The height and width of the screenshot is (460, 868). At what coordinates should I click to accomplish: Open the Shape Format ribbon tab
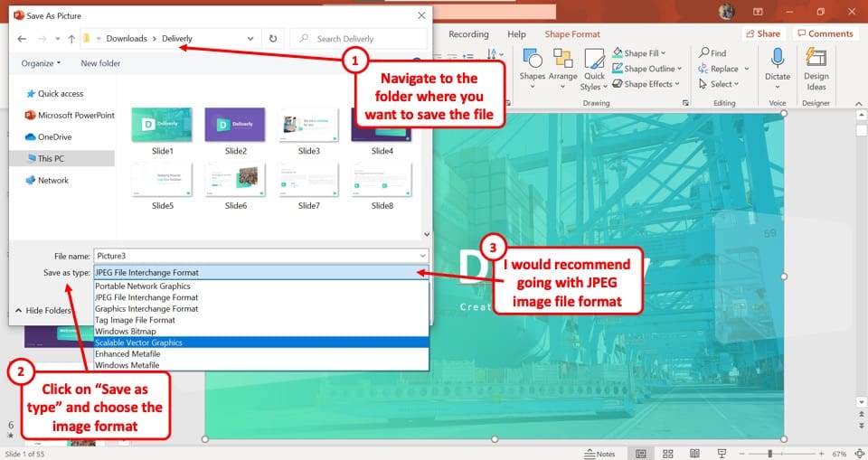coord(572,34)
